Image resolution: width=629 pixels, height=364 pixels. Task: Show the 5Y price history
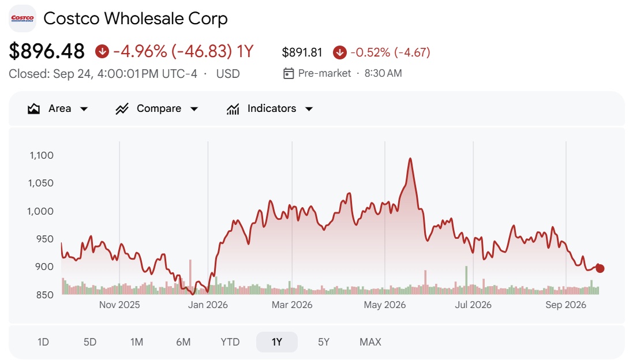tap(324, 342)
